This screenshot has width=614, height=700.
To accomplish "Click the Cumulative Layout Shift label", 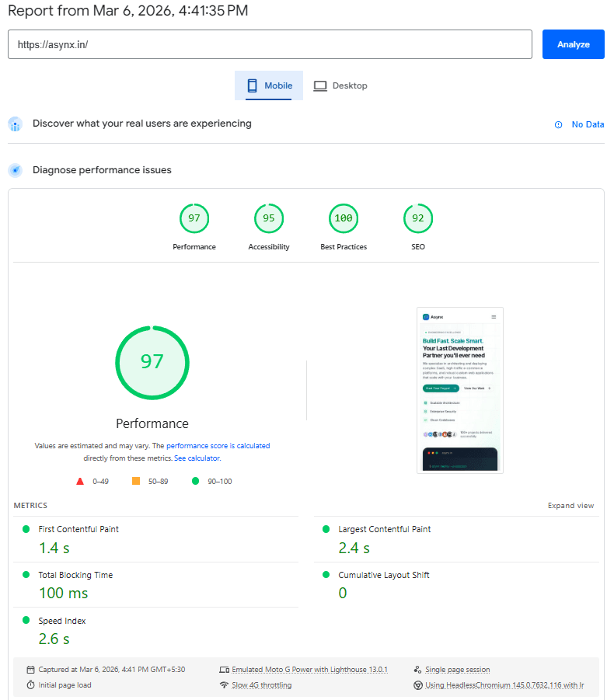I will (x=384, y=575).
